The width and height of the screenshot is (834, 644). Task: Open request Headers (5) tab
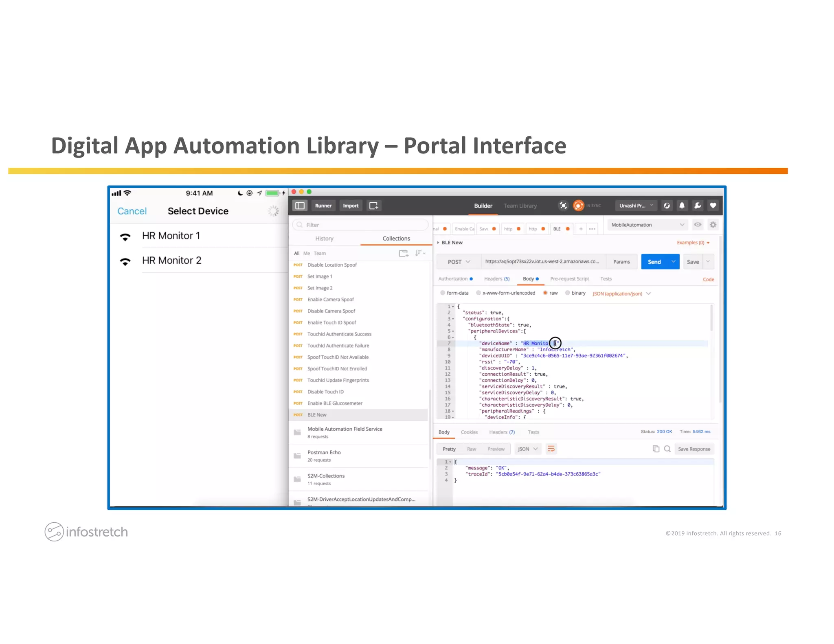click(x=497, y=279)
